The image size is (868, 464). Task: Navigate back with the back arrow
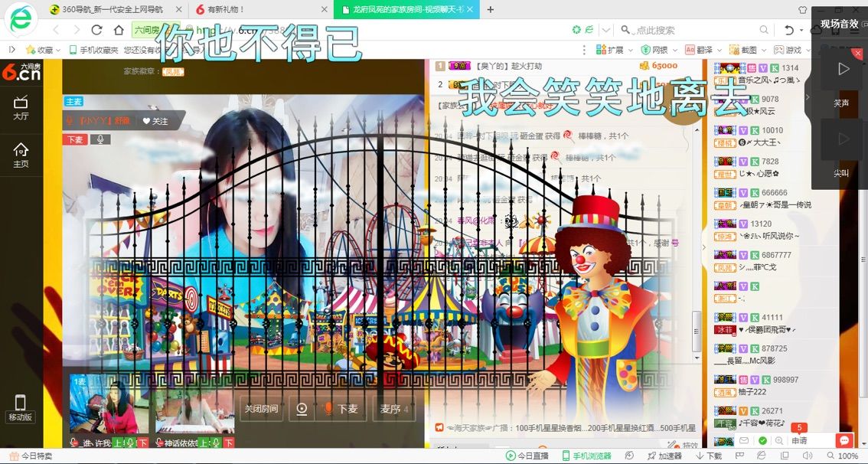coord(55,30)
